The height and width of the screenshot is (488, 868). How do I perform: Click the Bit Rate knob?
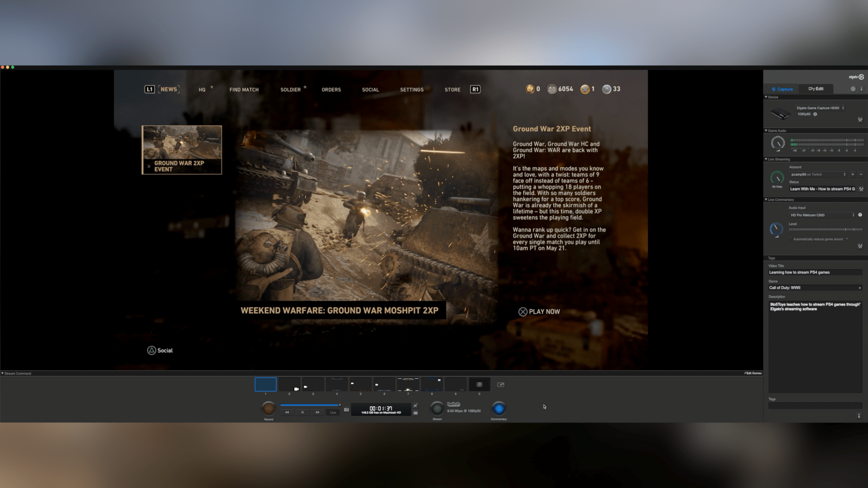pos(777,178)
